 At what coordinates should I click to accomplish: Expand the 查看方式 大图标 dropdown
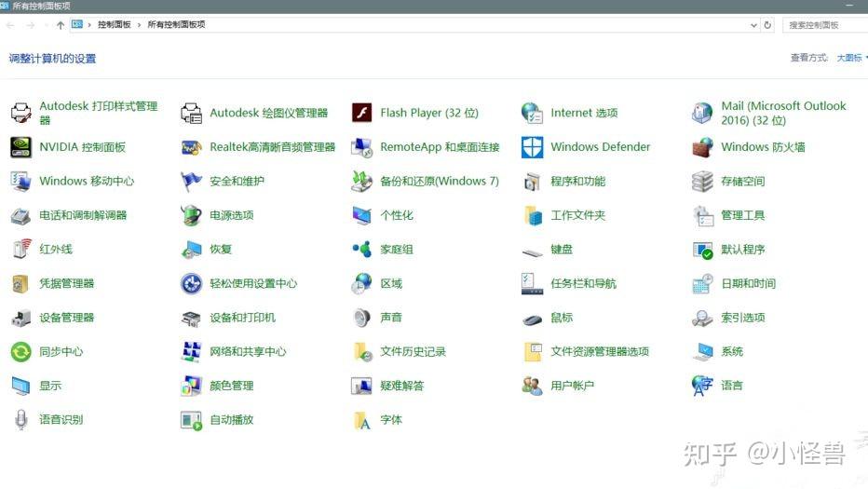pos(850,58)
